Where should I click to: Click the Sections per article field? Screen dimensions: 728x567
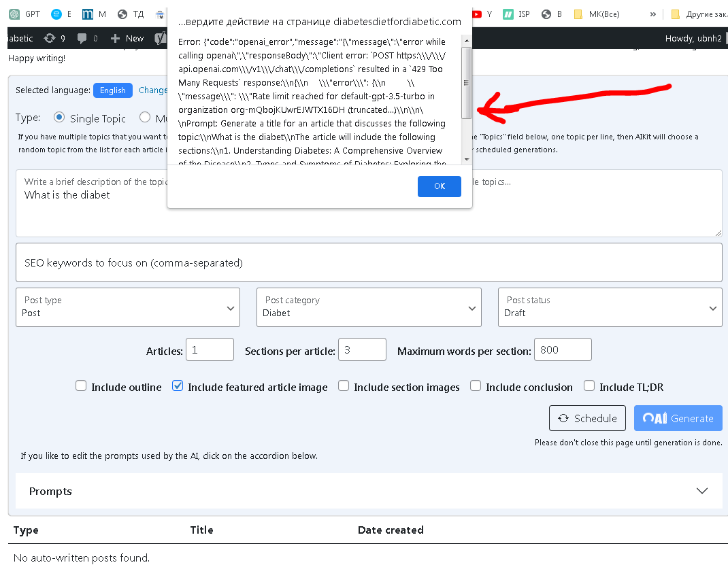[362, 349]
